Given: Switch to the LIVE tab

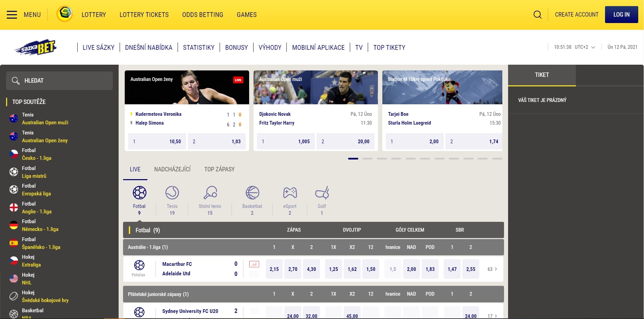Looking at the screenshot, I should pos(135,169).
